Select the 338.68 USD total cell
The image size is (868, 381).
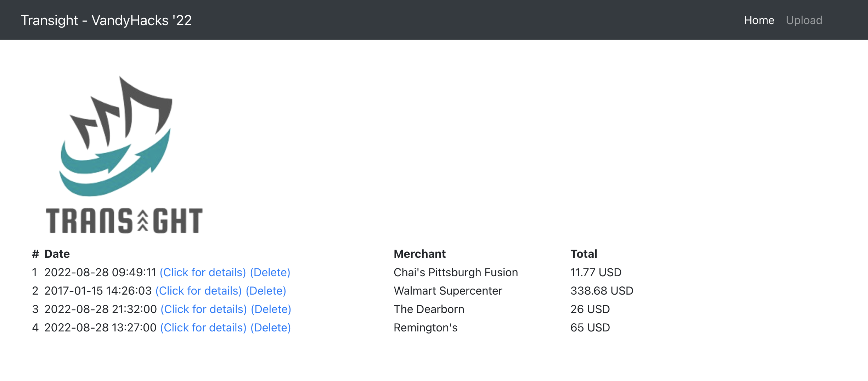tap(602, 291)
